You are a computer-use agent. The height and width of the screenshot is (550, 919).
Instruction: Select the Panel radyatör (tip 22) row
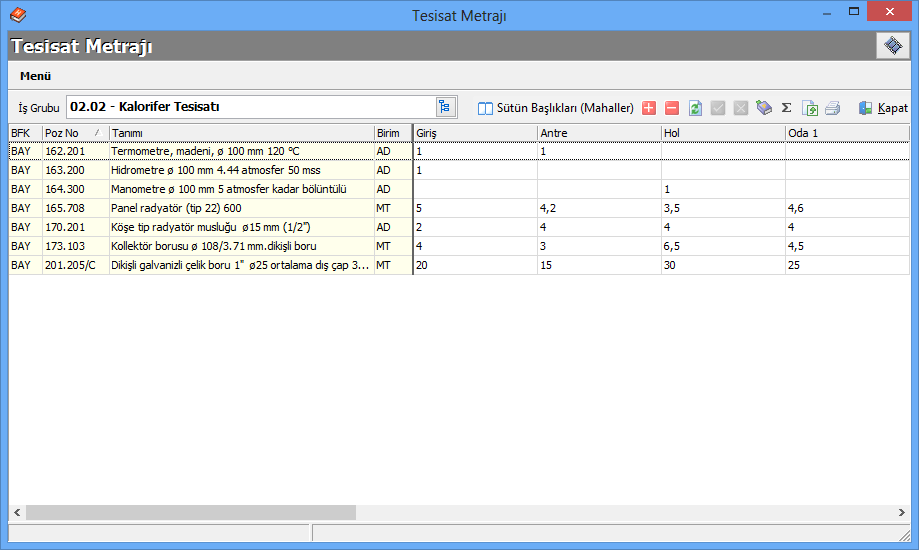[240, 208]
